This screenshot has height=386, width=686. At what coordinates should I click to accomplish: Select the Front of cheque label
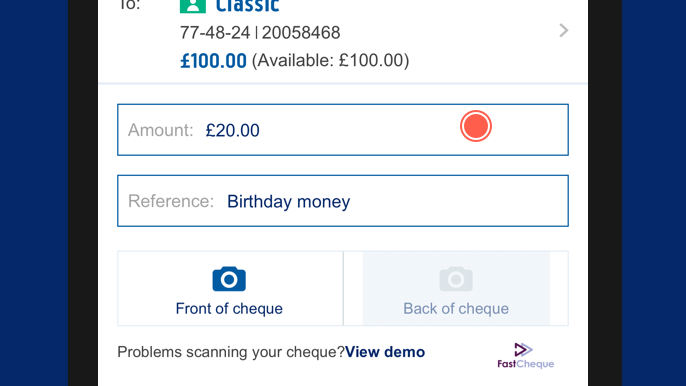[x=229, y=309]
